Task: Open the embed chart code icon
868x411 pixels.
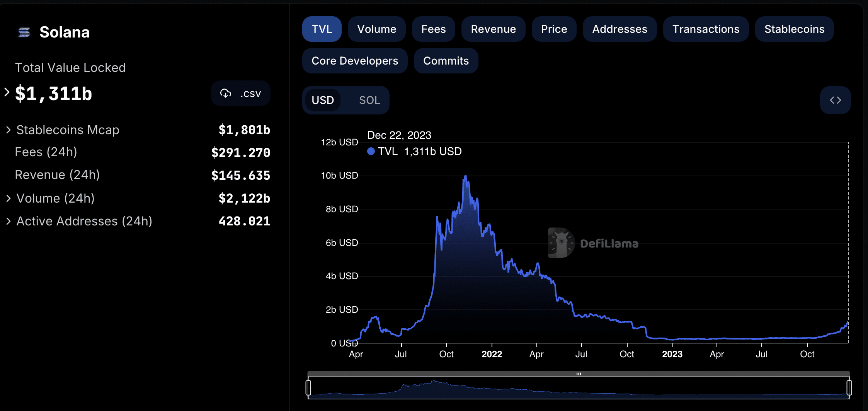Action: point(835,101)
